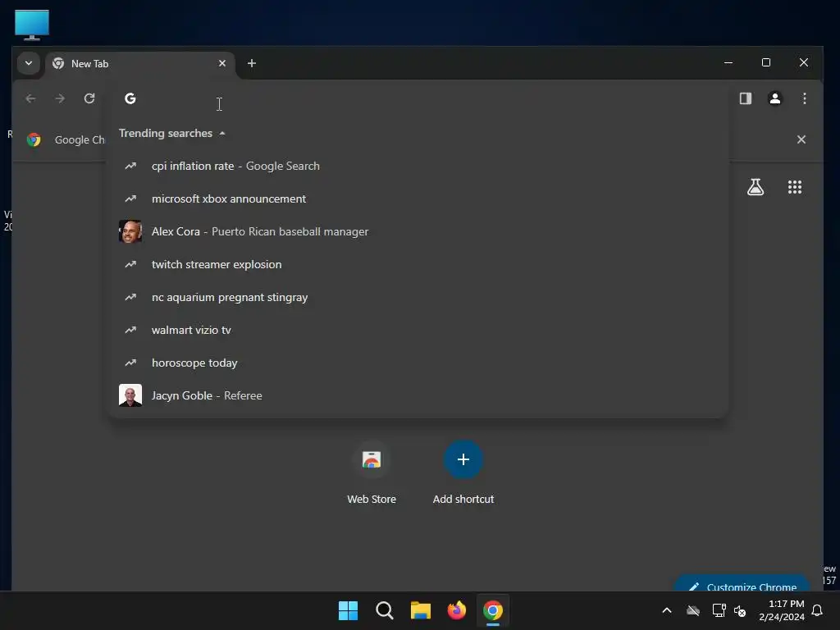This screenshot has height=630, width=840.
Task: Select the New Tab tab
Action: point(139,64)
